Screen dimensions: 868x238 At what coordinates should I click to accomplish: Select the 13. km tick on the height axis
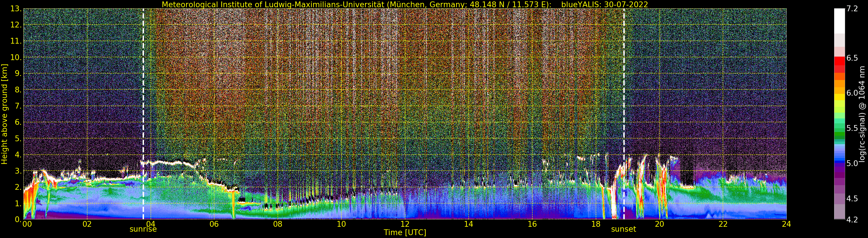click(x=16, y=9)
